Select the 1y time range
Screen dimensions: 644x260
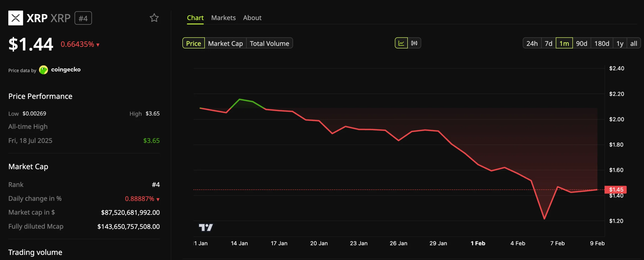click(x=620, y=43)
